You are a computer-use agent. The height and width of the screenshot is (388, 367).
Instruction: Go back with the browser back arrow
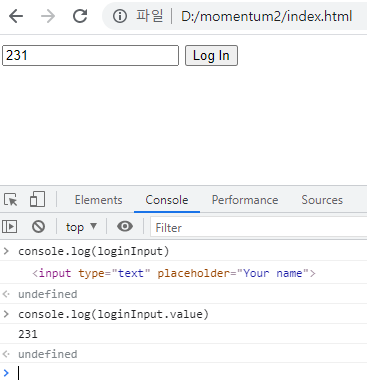tap(16, 16)
